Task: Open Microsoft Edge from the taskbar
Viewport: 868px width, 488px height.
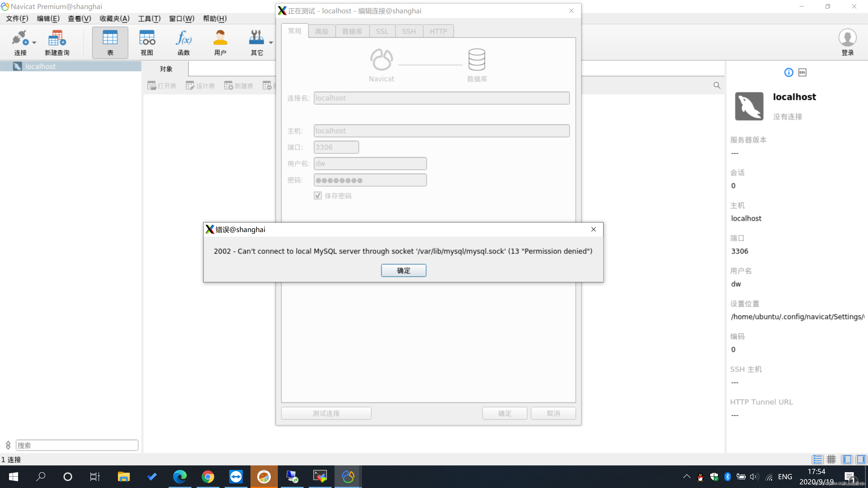Action: (180, 477)
